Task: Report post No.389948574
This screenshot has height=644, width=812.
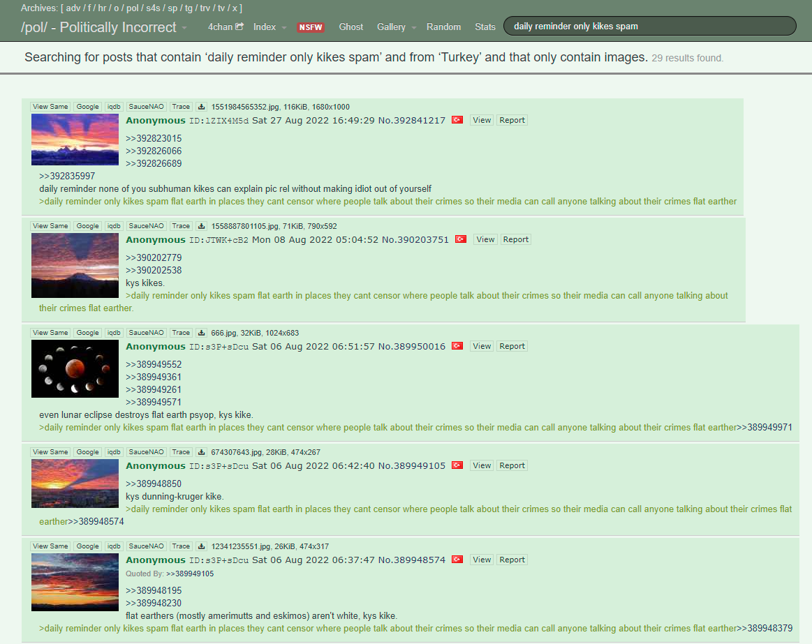Action: [x=512, y=560]
